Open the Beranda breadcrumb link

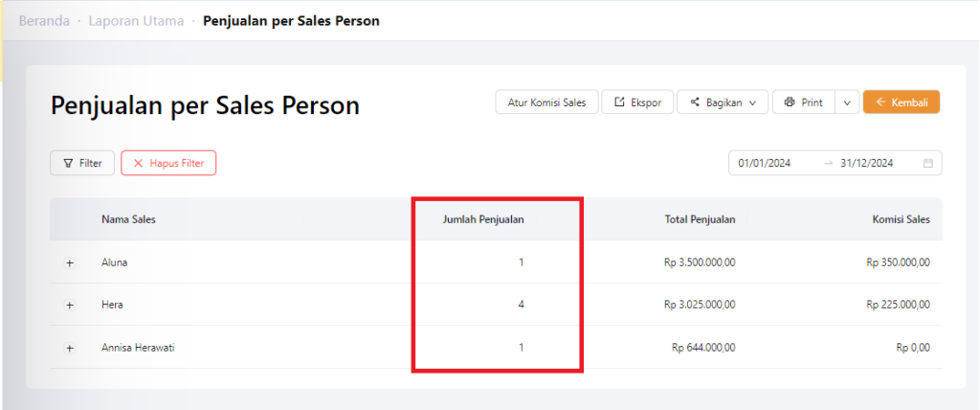click(x=44, y=21)
